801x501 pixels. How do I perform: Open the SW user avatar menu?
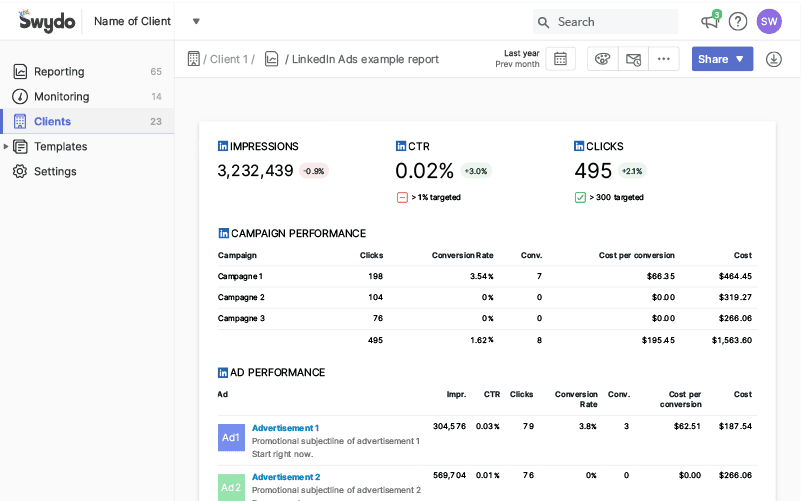pyautogui.click(x=769, y=22)
